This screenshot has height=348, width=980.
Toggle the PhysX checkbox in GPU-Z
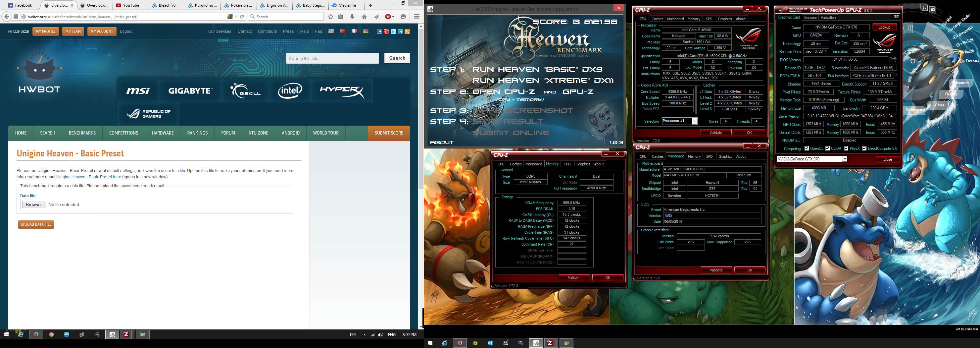(x=846, y=148)
